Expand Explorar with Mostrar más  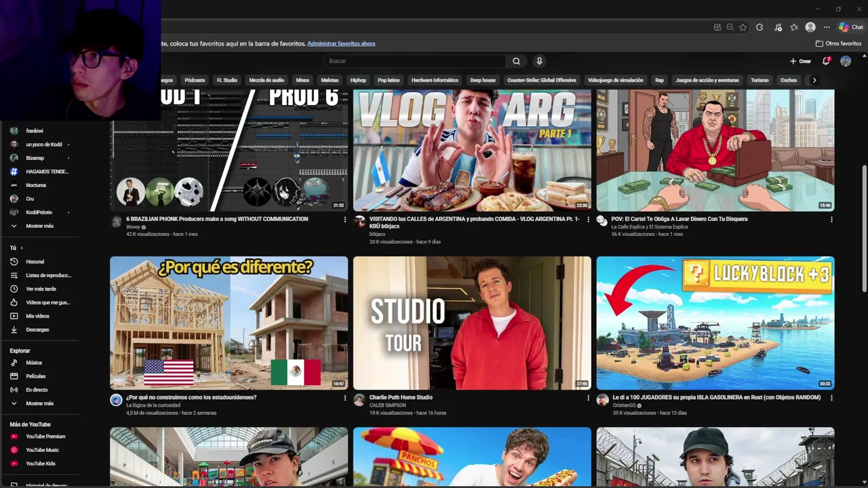coord(39,403)
